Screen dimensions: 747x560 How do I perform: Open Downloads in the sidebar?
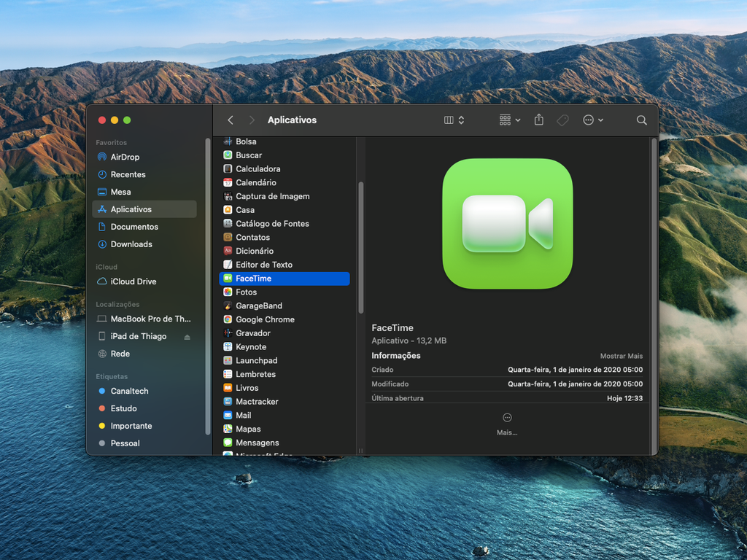coord(144,244)
